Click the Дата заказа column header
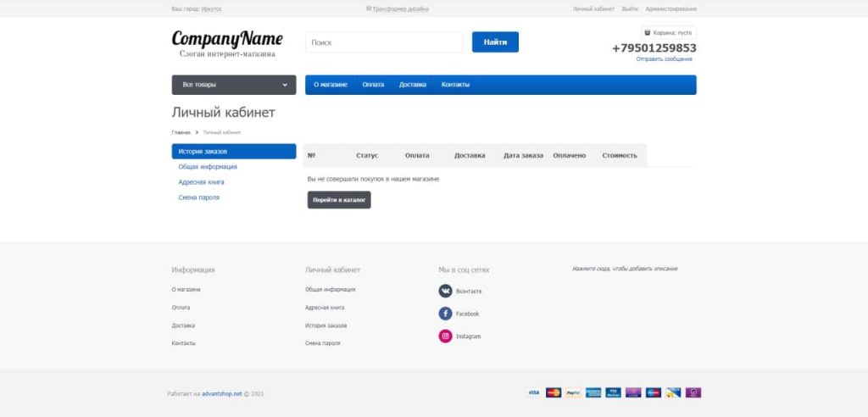868x417 pixels. (x=523, y=156)
